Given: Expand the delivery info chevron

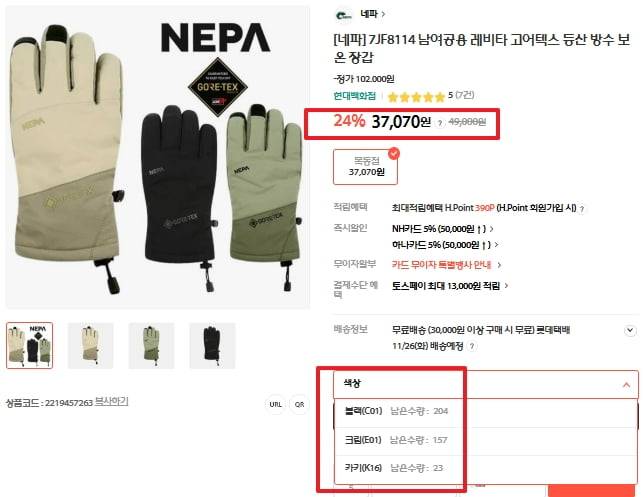Looking at the screenshot, I should click(x=630, y=330).
